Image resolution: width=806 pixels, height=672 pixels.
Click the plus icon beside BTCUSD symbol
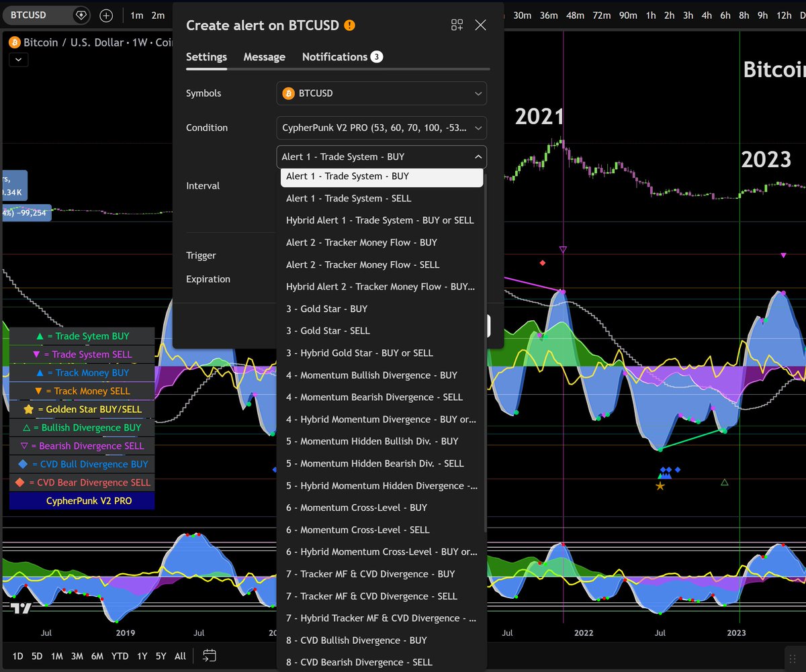point(106,15)
